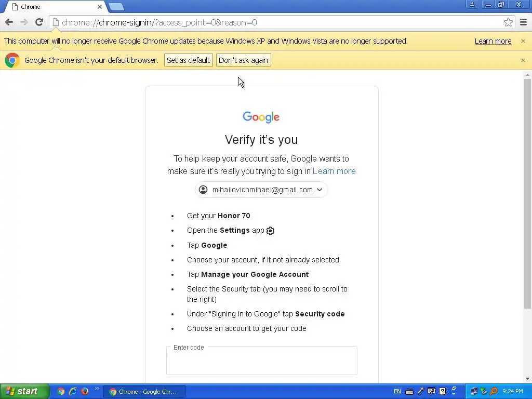Image resolution: width=532 pixels, height=399 pixels.
Task: Open the language bar help icon
Action: (x=443, y=392)
